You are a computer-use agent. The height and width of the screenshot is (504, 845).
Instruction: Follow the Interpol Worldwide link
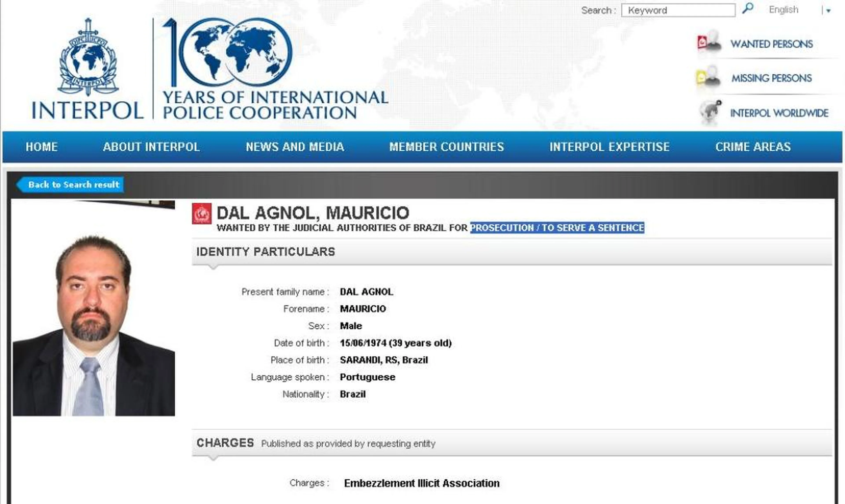(779, 113)
